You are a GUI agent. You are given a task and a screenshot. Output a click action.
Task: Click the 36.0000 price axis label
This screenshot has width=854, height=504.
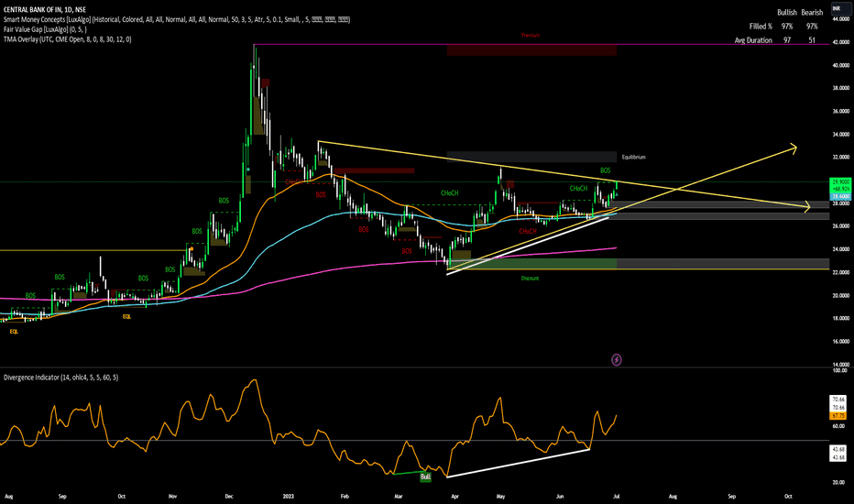[841, 111]
